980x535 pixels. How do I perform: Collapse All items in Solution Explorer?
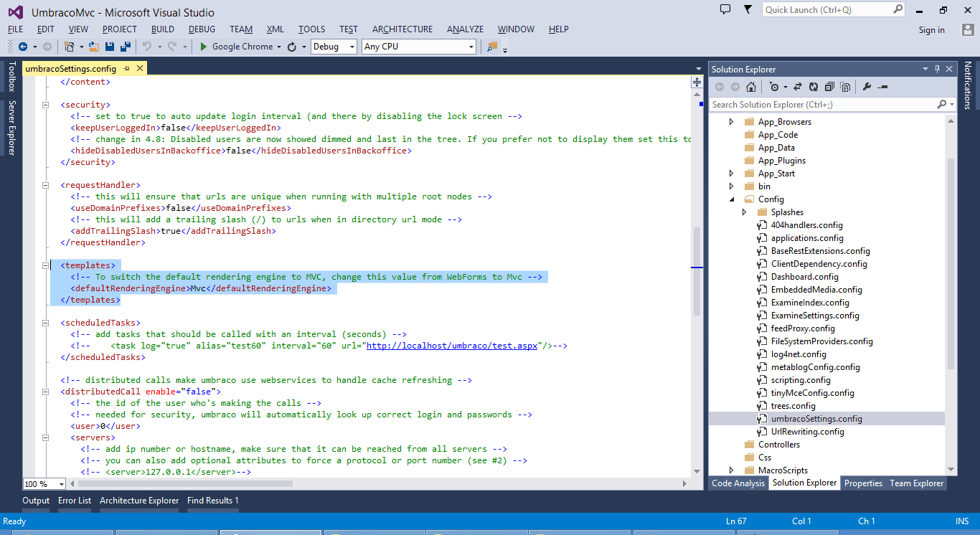(x=829, y=87)
